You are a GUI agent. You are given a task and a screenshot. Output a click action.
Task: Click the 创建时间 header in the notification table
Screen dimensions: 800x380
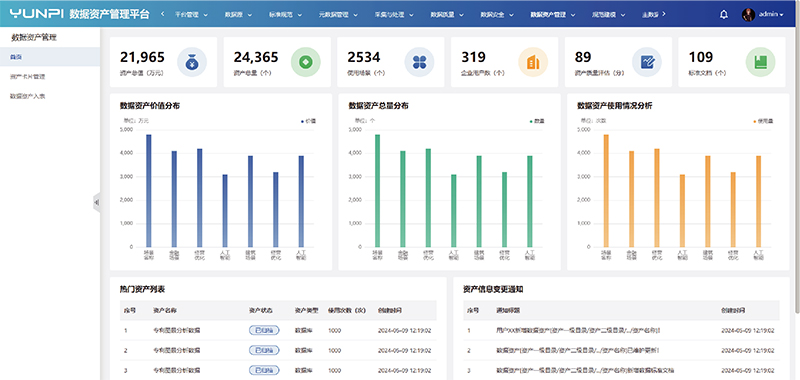click(733, 310)
